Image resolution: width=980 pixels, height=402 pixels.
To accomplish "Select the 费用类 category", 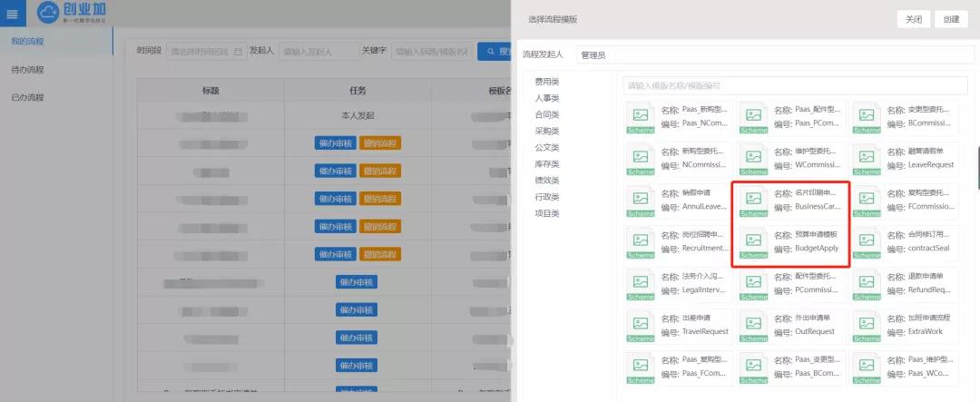I will [547, 82].
